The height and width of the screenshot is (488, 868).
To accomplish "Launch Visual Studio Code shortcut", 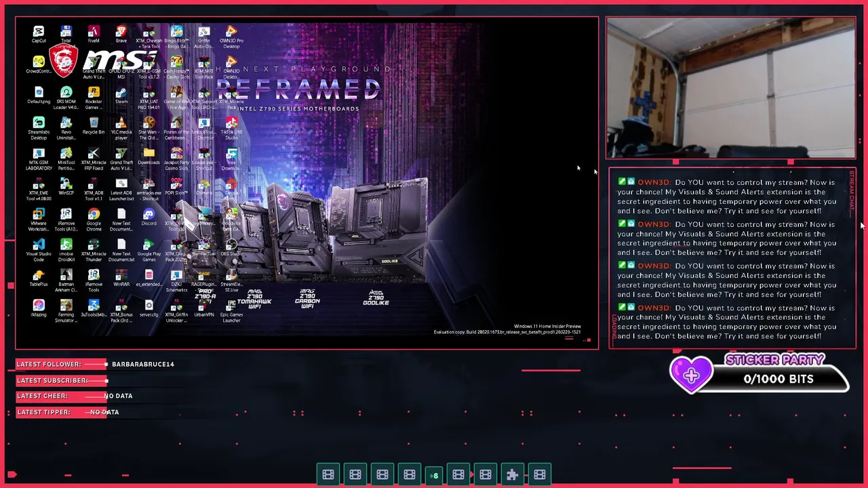I will pyautogui.click(x=39, y=251).
